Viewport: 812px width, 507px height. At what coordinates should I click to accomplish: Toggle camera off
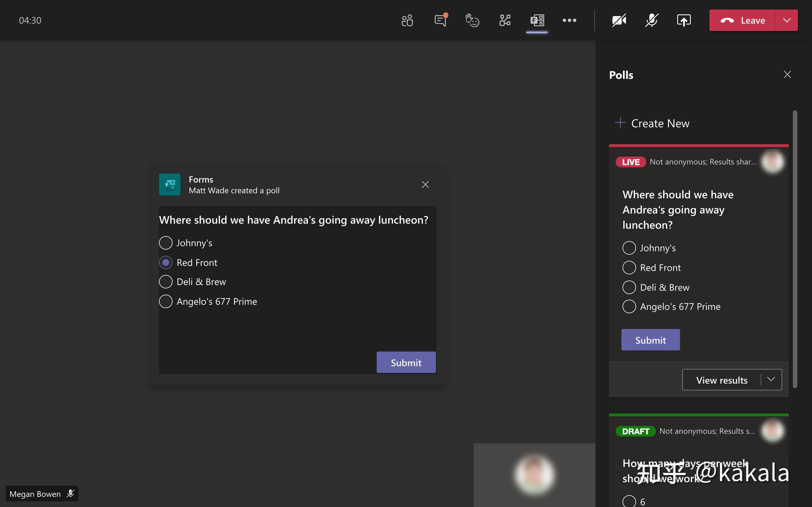point(619,20)
